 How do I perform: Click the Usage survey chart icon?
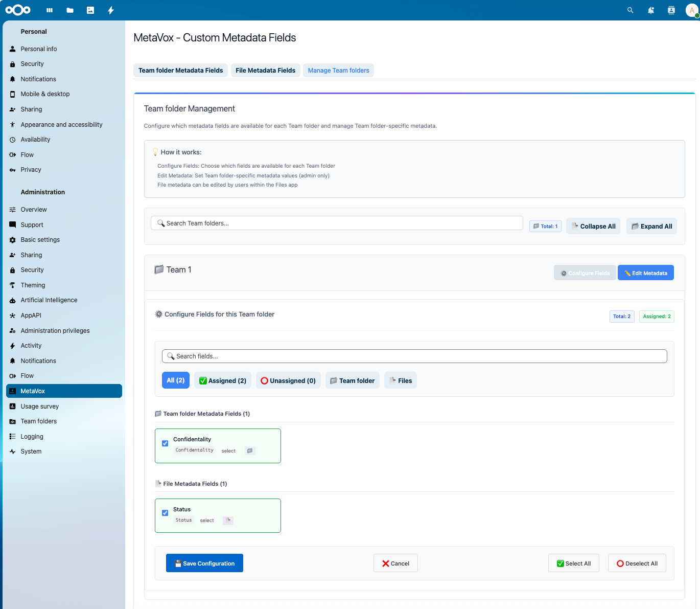13,407
